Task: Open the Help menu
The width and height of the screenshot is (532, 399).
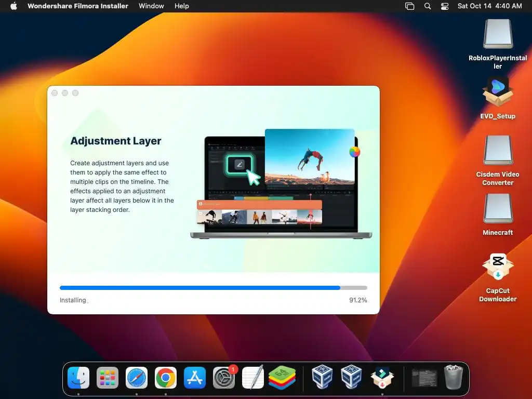Action: 181,6
